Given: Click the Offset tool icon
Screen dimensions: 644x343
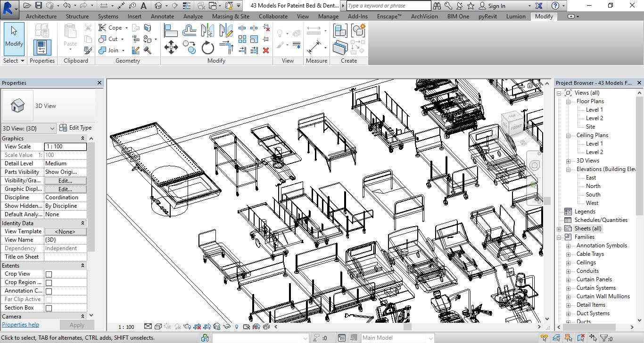Looking at the screenshot, I should [x=190, y=31].
